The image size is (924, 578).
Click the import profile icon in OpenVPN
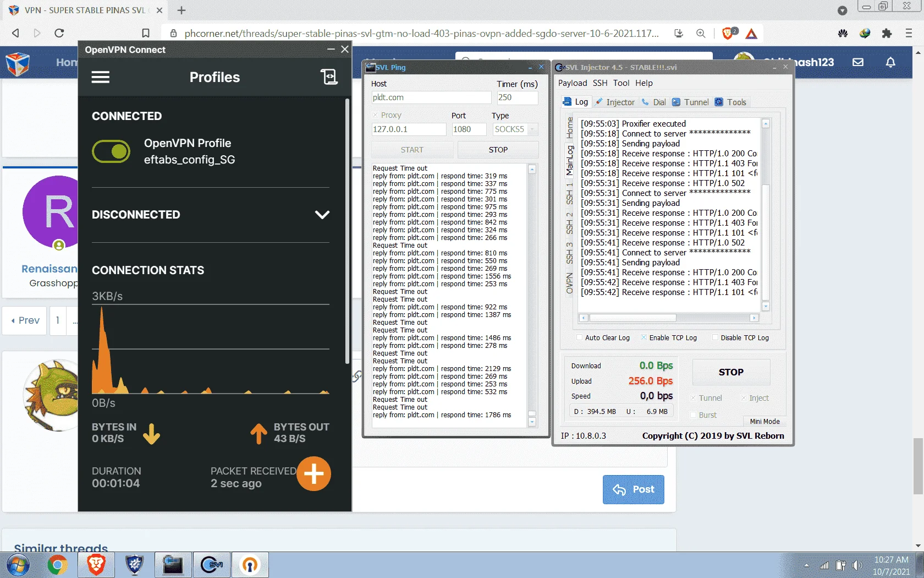[329, 77]
